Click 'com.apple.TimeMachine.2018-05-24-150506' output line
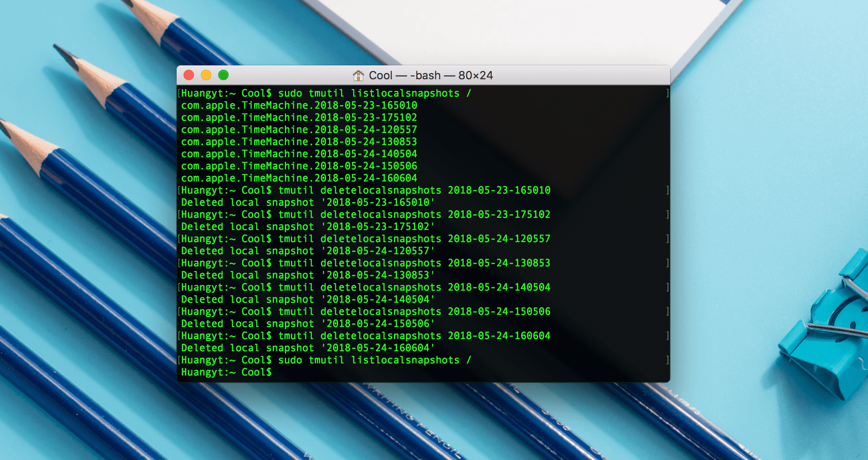 [299, 166]
